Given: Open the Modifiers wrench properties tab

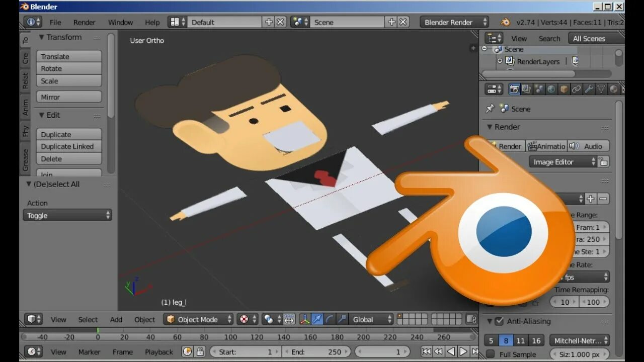Looking at the screenshot, I should (x=589, y=89).
